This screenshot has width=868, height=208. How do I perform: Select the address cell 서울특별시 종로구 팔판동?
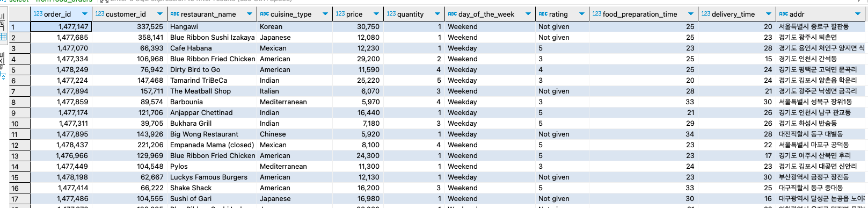(x=820, y=26)
